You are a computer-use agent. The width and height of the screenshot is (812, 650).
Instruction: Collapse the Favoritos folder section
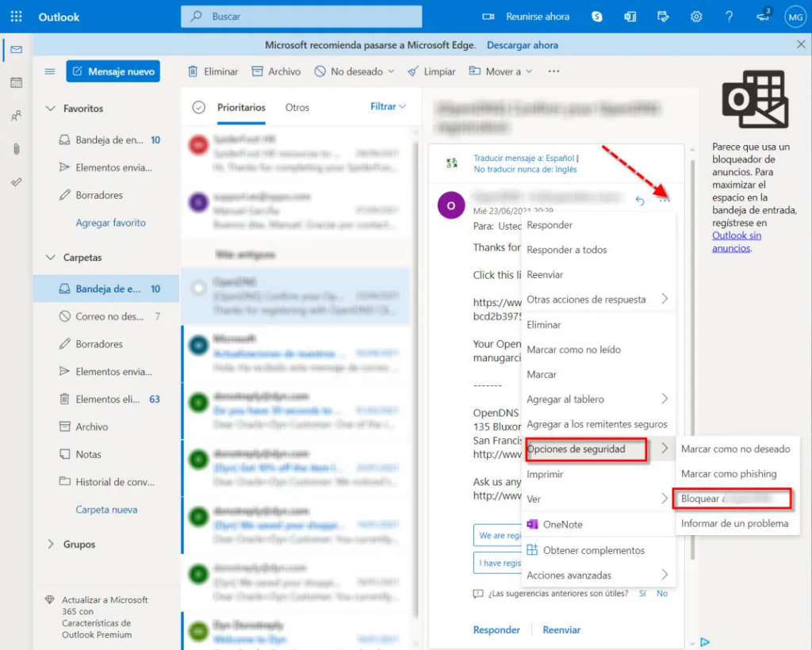[51, 109]
